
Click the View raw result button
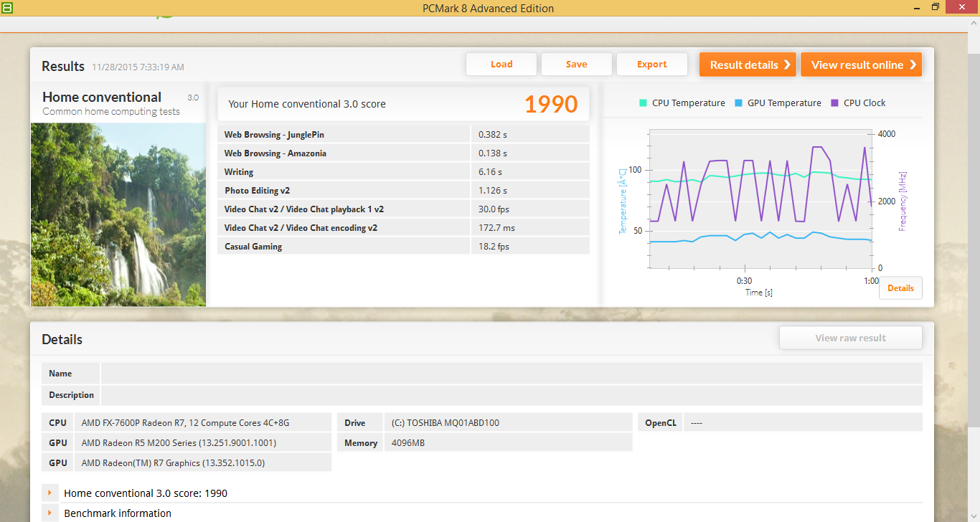pyautogui.click(x=851, y=338)
